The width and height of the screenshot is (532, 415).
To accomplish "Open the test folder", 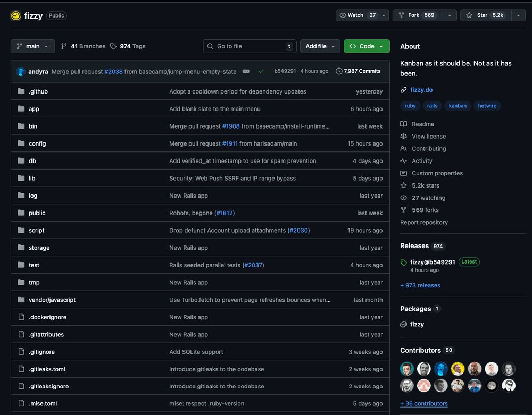I will point(34,265).
